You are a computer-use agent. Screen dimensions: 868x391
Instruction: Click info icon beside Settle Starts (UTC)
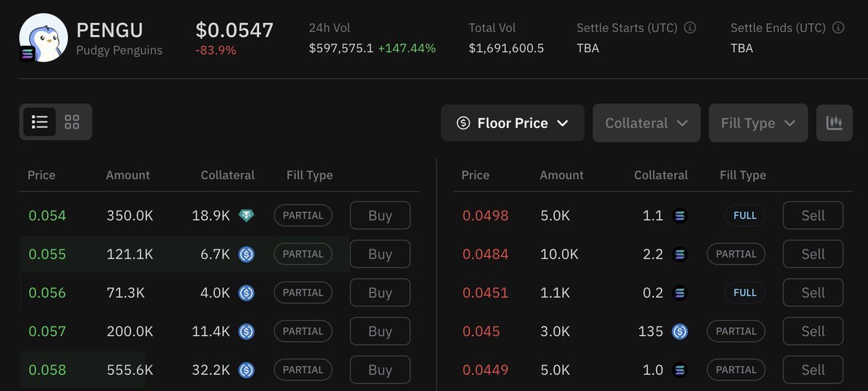[x=690, y=28]
